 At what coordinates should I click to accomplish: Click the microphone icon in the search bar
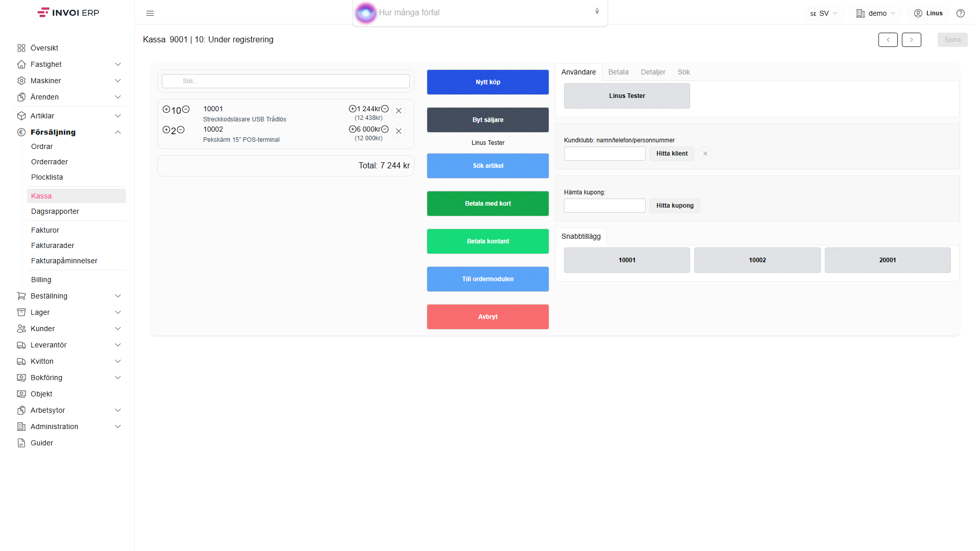[x=597, y=11]
